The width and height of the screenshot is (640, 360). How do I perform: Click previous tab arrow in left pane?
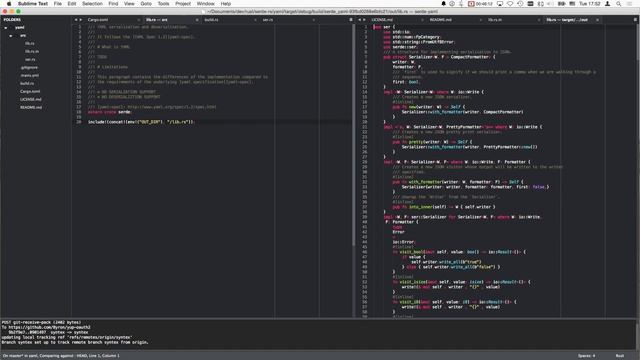(x=76, y=20)
